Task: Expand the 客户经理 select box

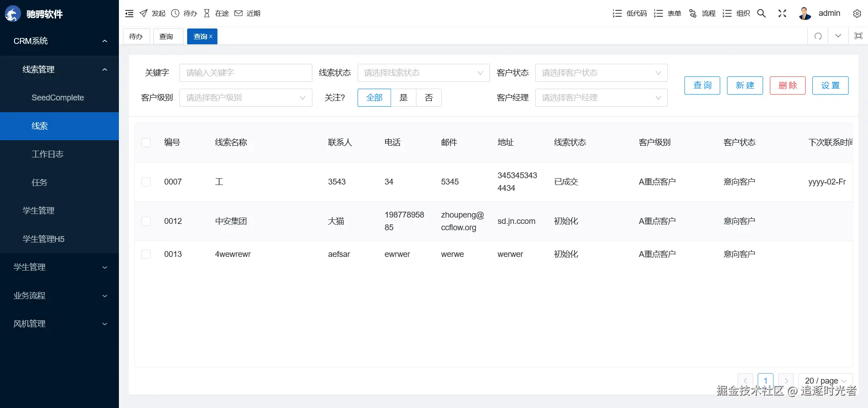Action: (601, 98)
